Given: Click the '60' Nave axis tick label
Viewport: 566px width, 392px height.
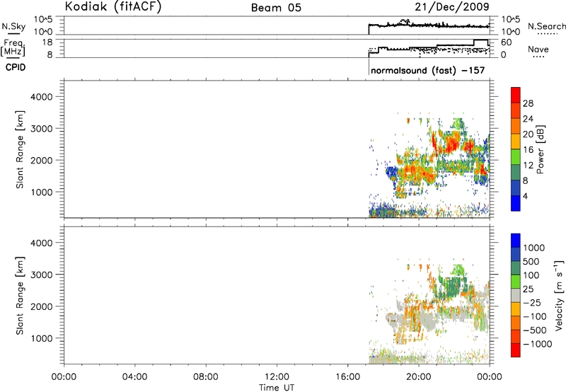Looking at the screenshot, I should 506,42.
